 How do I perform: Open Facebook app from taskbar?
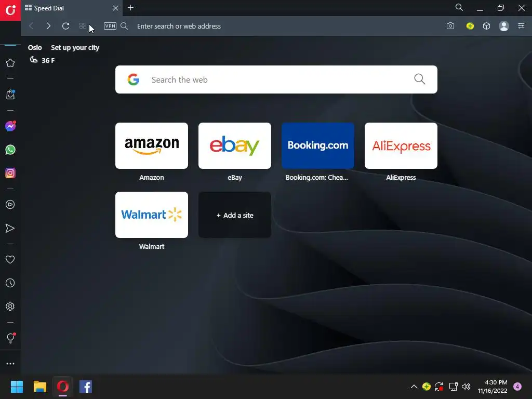point(86,387)
